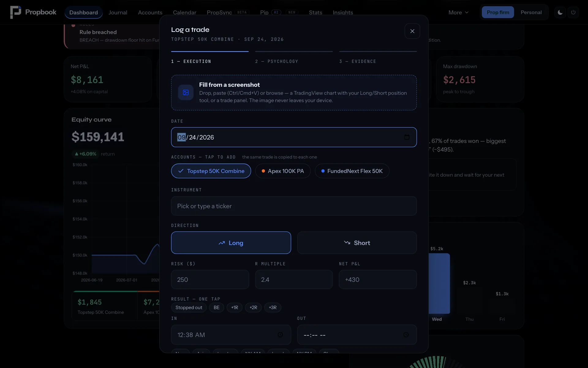Go to step 1 Execution

(210, 58)
